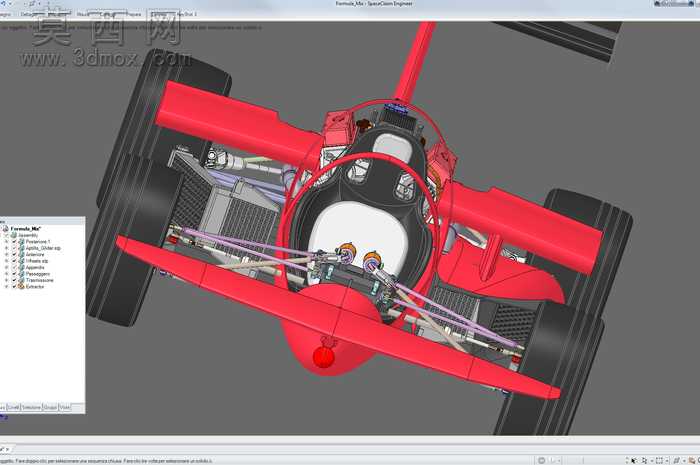Select the Extractor label
This screenshot has height=465, width=700.
pos(35,286)
